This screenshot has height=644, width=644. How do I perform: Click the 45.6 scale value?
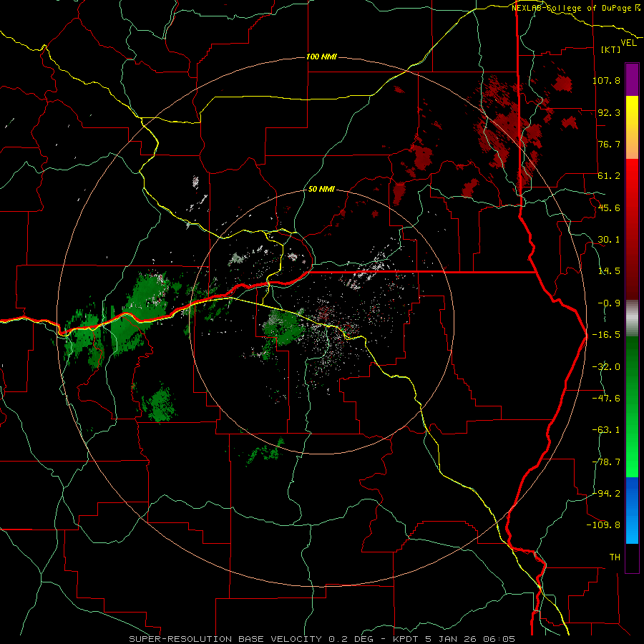click(609, 208)
